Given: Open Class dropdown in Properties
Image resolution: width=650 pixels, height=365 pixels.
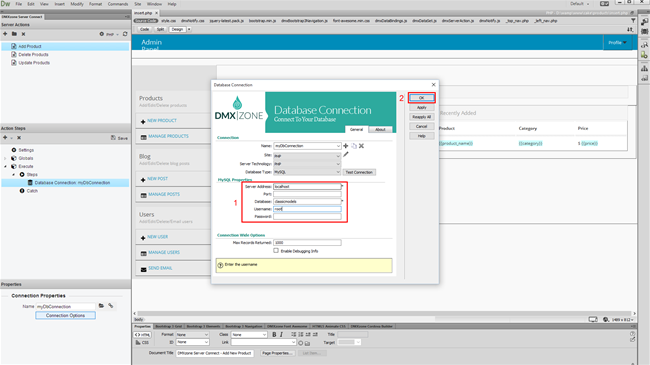Looking at the screenshot, I should [x=249, y=335].
